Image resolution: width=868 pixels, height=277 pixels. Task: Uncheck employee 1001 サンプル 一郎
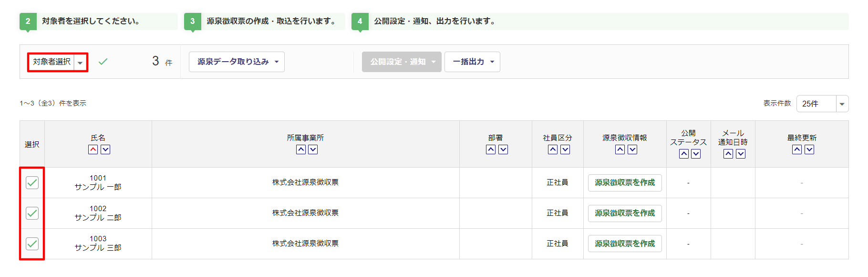click(x=32, y=182)
